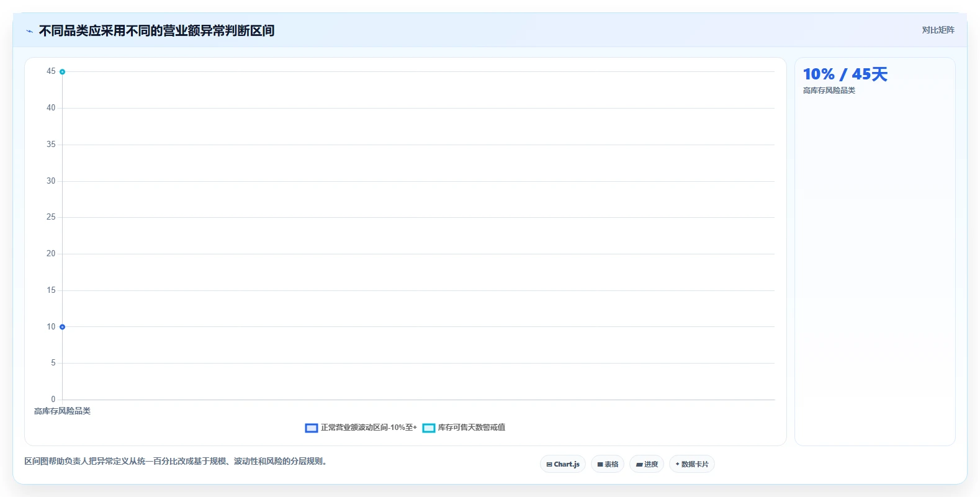Toggle legend item 正常营业额波动区间-10%至+

click(361, 428)
